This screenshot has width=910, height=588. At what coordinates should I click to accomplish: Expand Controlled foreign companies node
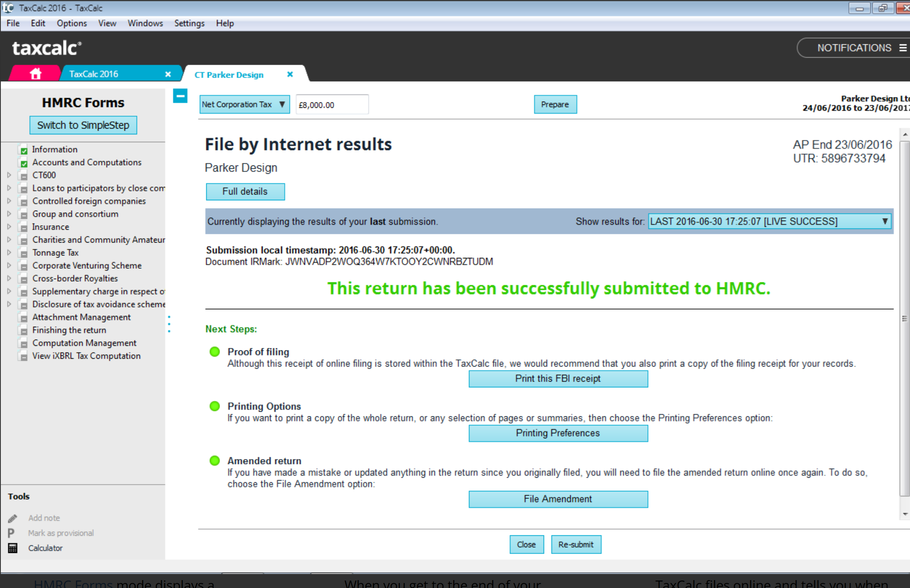[x=9, y=201]
